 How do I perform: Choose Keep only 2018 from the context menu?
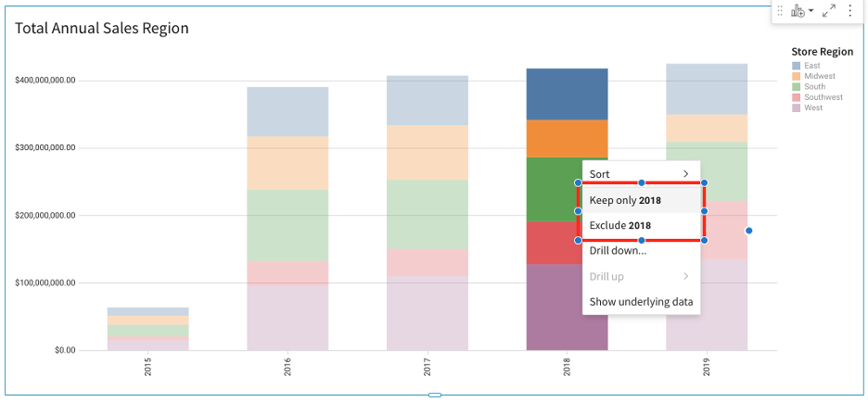(625, 200)
